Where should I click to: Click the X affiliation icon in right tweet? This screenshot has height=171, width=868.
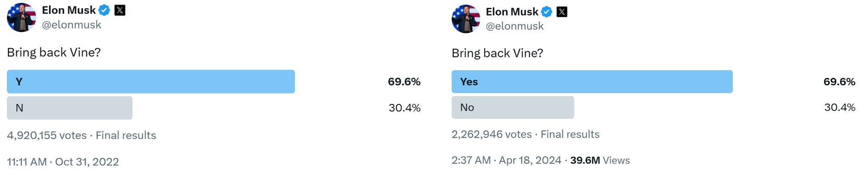pyautogui.click(x=562, y=12)
